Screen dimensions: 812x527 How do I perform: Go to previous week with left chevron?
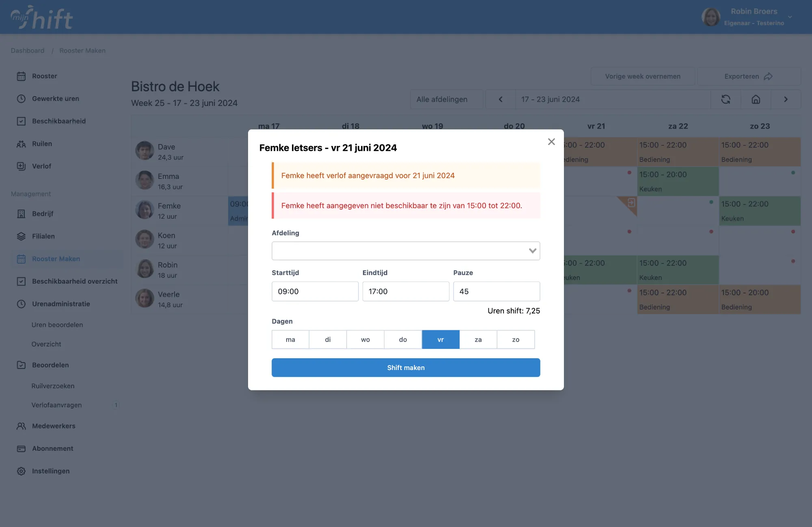point(500,99)
